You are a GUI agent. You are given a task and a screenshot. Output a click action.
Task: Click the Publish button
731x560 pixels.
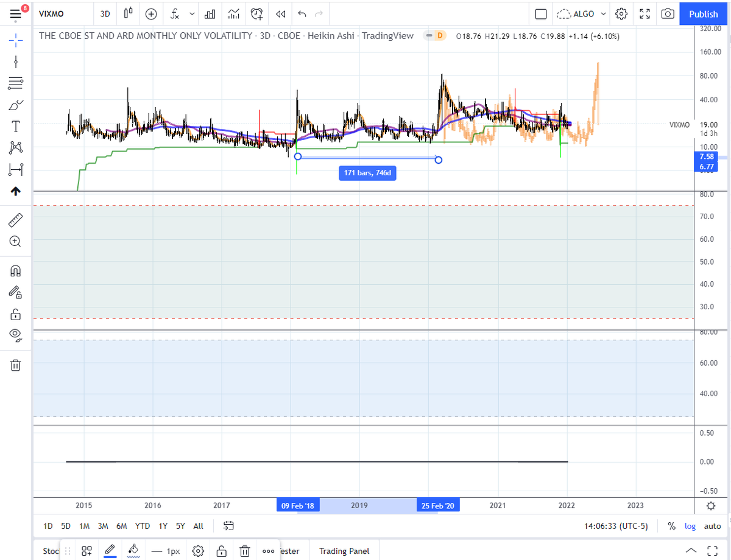(x=703, y=13)
